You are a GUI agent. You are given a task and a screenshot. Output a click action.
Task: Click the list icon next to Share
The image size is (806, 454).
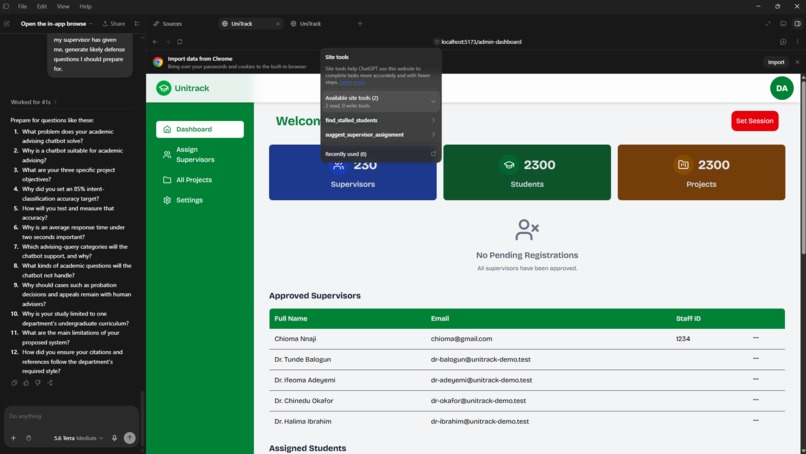pyautogui.click(x=137, y=24)
